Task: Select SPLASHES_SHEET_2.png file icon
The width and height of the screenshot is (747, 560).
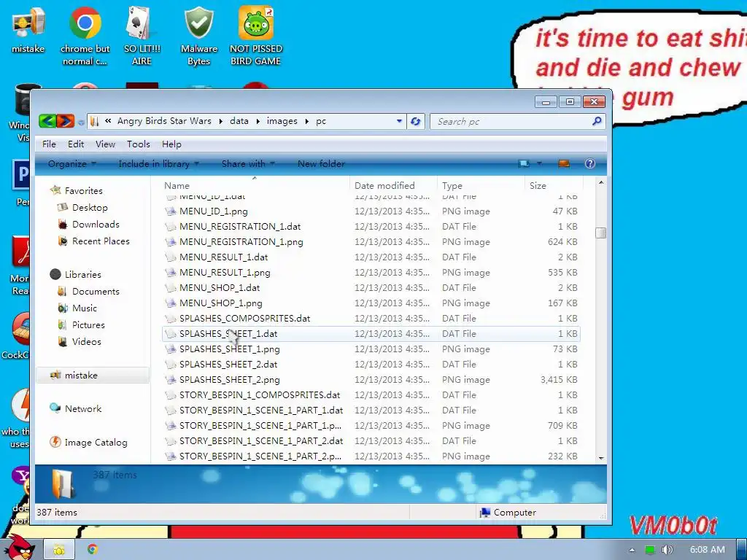Action: coord(171,379)
